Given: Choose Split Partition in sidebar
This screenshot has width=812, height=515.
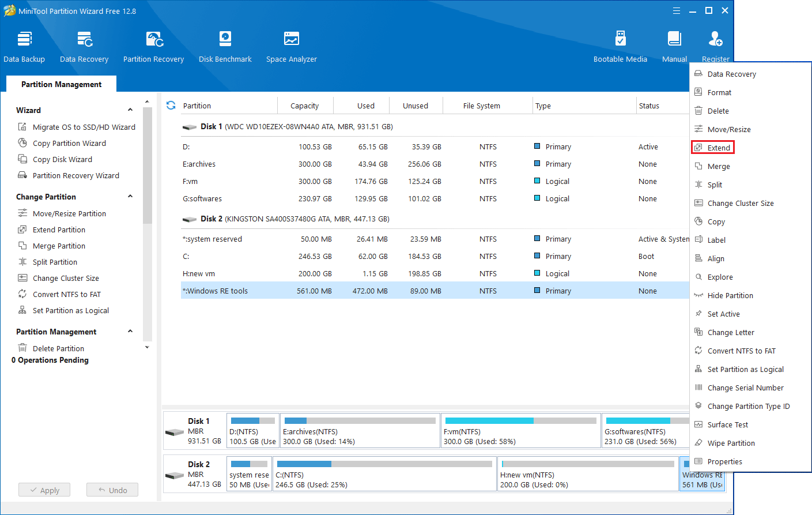Looking at the screenshot, I should 48,262.
